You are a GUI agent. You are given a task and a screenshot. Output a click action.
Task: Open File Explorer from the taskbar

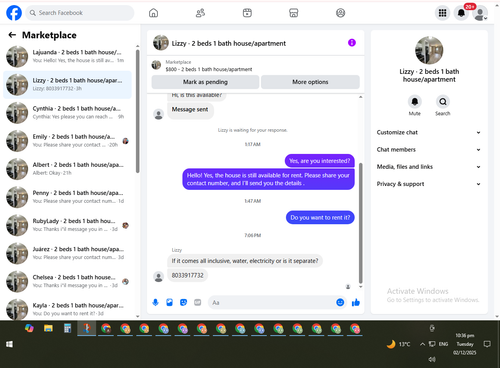coord(48,329)
